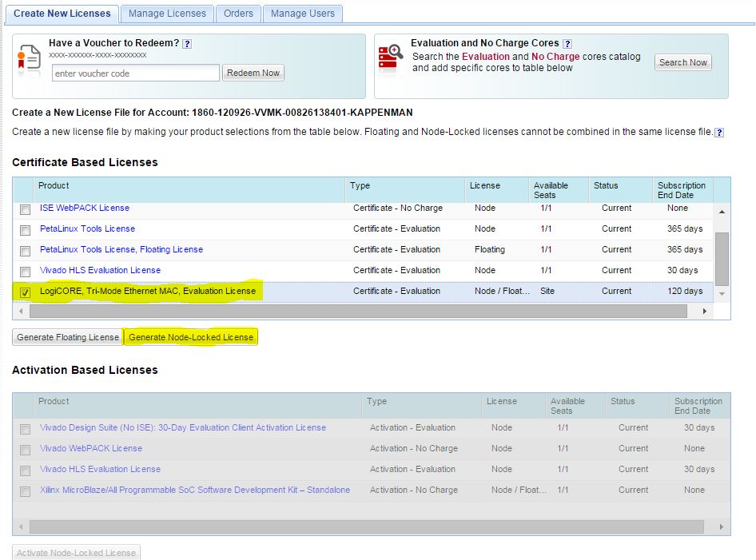Click the cores catalog search magnifier icon
This screenshot has height=560, width=756.
pos(390,58)
